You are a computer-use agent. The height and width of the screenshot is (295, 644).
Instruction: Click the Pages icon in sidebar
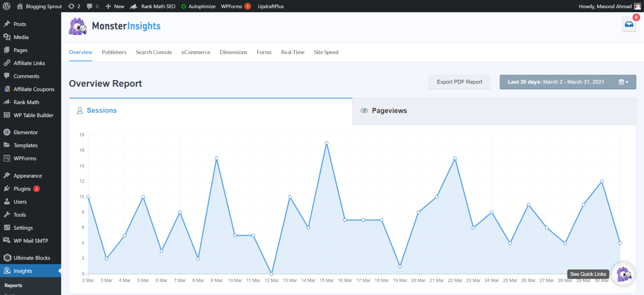(x=7, y=50)
